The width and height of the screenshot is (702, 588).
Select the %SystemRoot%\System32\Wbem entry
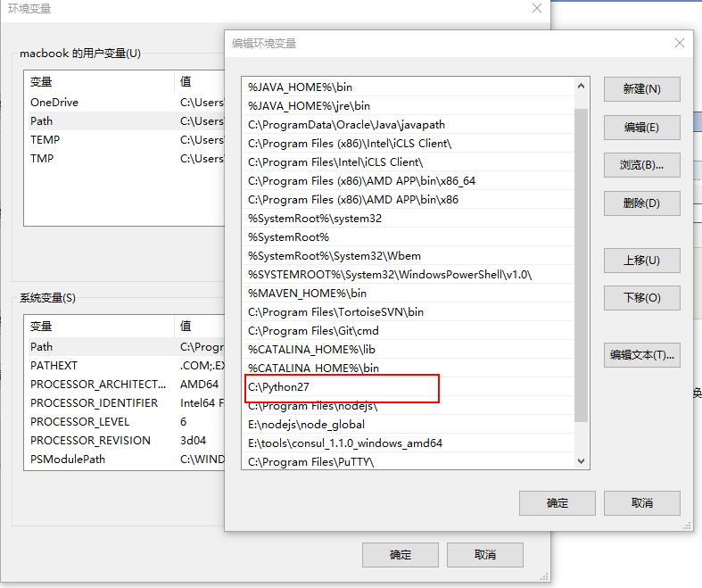[x=408, y=256]
